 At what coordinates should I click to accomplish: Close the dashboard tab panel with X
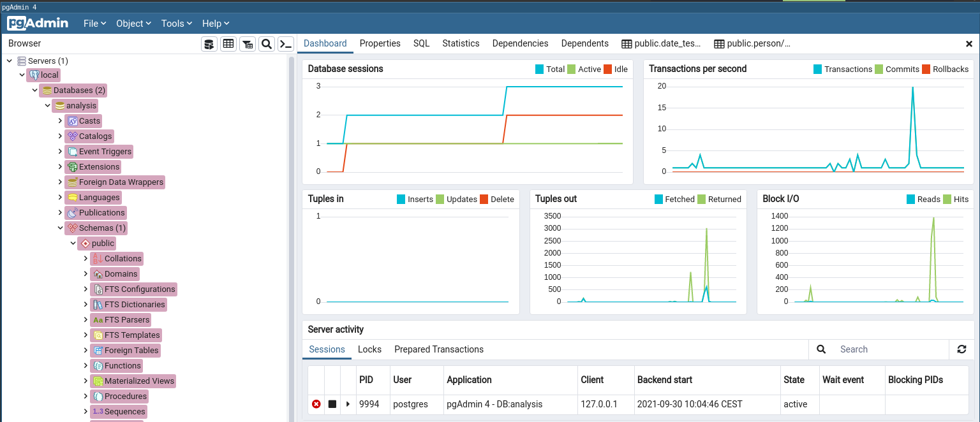[969, 44]
